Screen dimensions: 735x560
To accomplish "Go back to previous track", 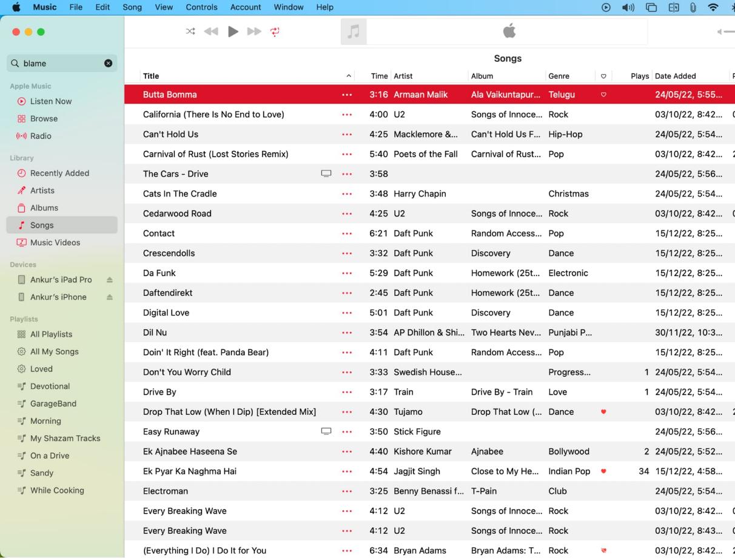I will 211,32.
